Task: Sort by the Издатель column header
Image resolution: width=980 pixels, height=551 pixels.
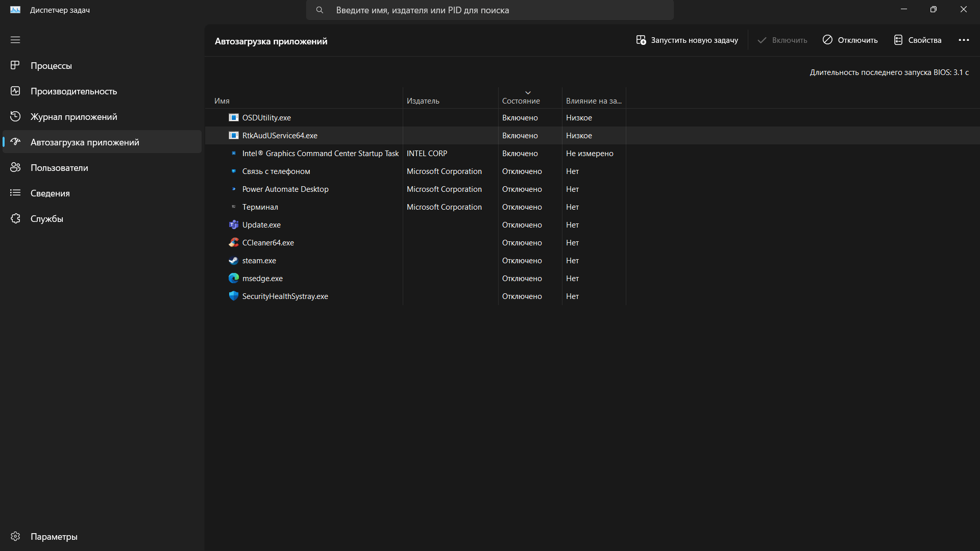Action: pos(451,98)
